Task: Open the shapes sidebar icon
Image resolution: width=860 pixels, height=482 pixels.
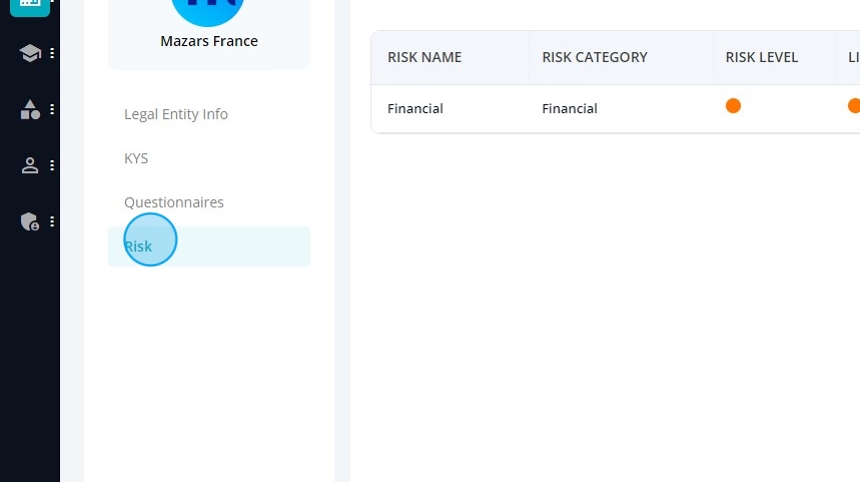Action: click(x=30, y=110)
